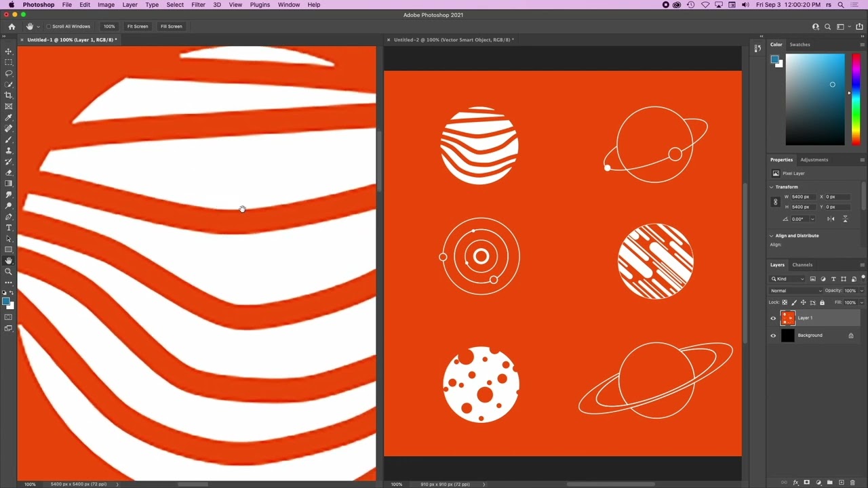Toggle Lock transparent pixels
868x488 pixels.
[x=785, y=302]
